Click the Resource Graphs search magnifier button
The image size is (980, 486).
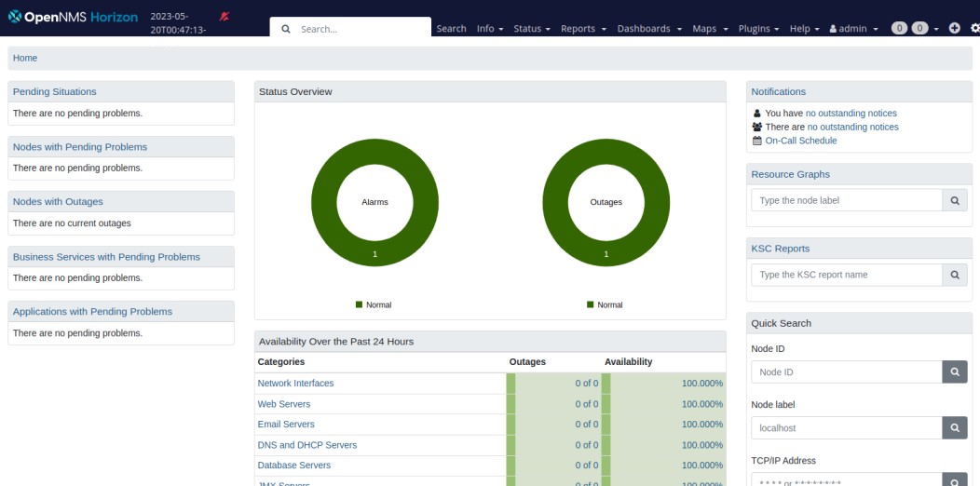tap(954, 200)
